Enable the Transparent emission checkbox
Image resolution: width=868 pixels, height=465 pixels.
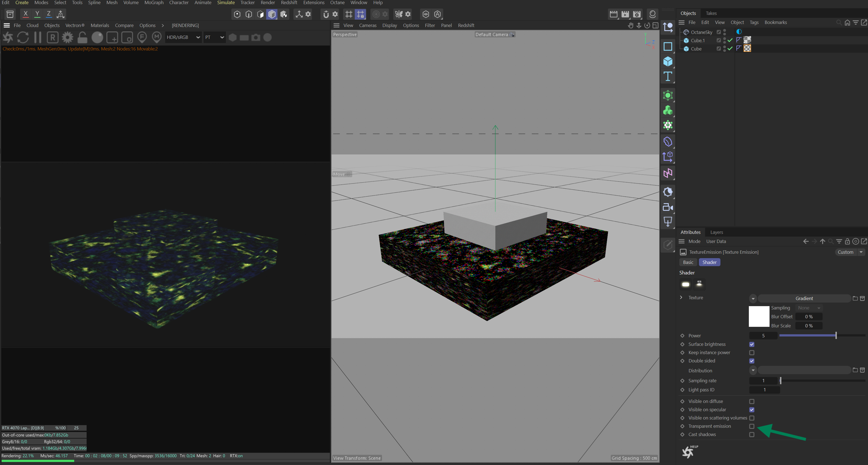(752, 426)
